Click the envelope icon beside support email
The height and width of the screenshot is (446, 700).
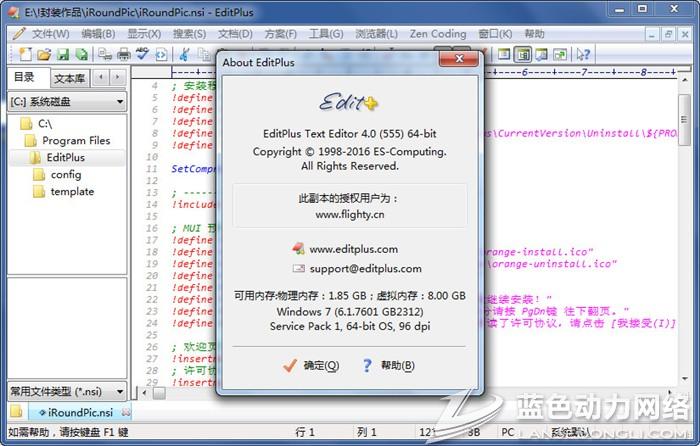click(x=298, y=268)
